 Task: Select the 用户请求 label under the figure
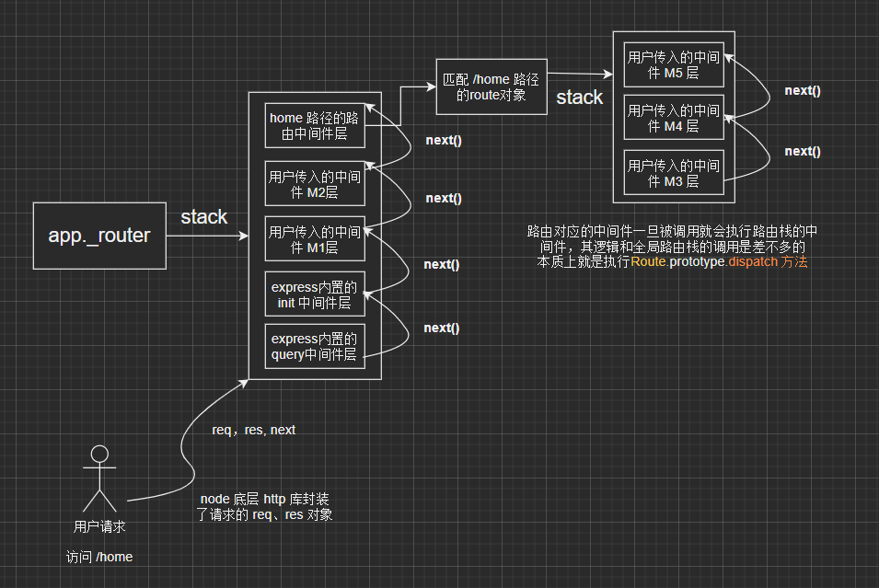(99, 527)
